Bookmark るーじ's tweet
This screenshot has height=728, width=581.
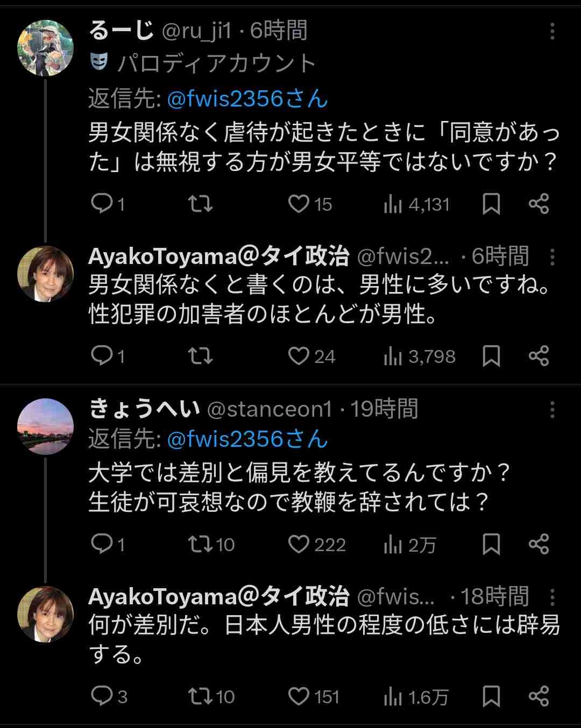click(x=491, y=204)
